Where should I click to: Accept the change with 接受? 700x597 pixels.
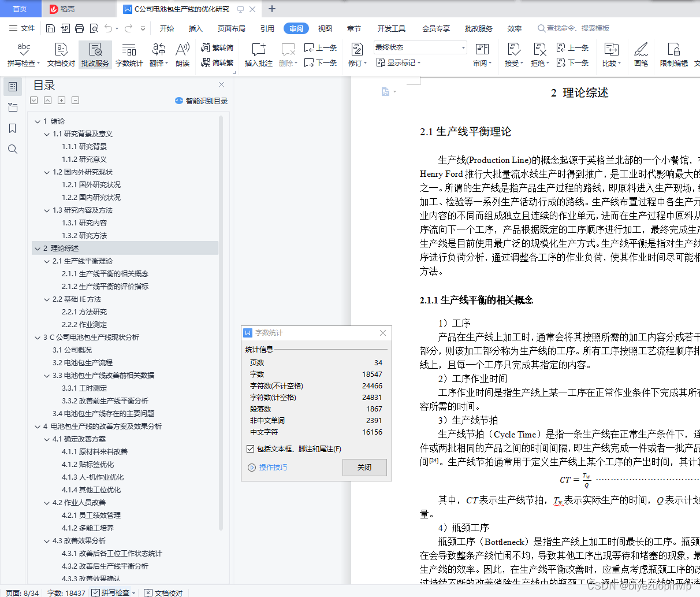pos(513,55)
